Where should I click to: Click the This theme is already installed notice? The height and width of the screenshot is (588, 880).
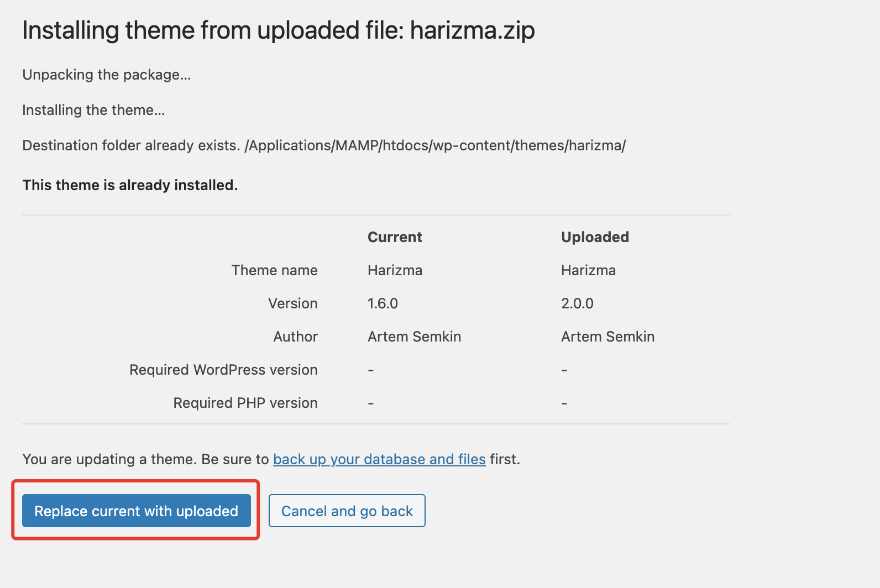(130, 185)
